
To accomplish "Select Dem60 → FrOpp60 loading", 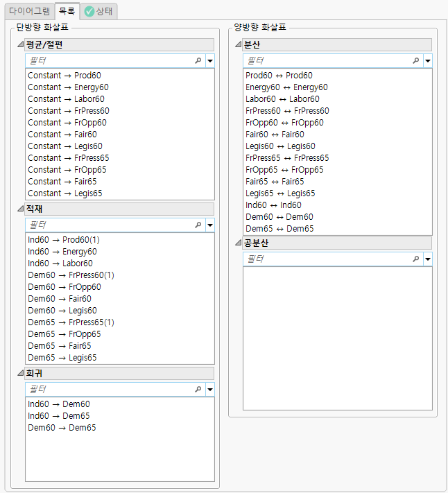I will tap(120, 287).
